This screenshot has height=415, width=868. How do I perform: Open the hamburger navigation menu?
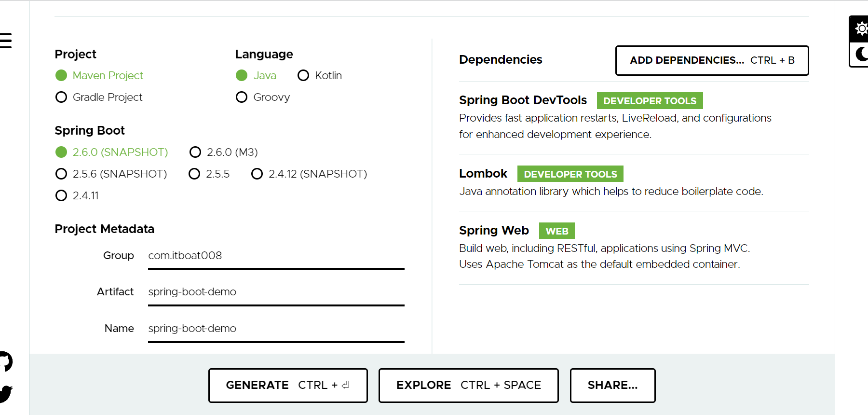pos(6,41)
